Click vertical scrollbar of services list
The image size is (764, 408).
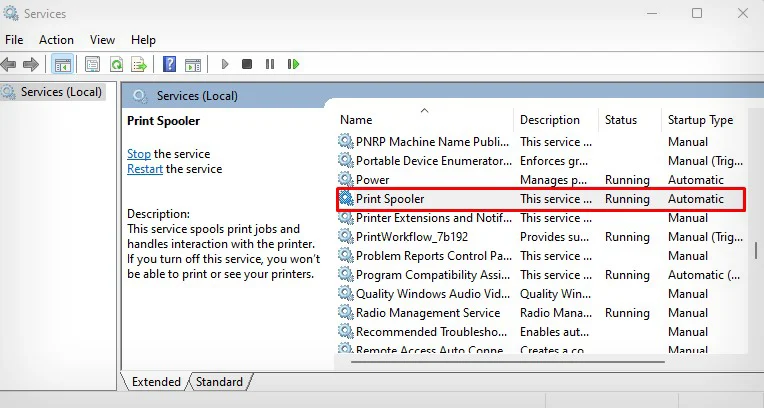point(756,250)
